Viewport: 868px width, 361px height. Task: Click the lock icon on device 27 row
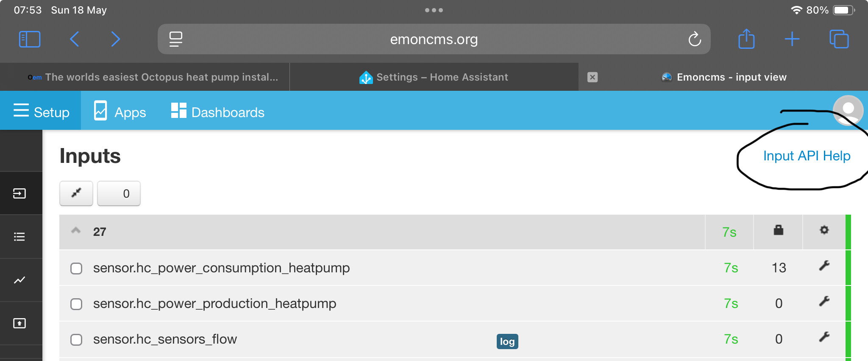tap(778, 230)
